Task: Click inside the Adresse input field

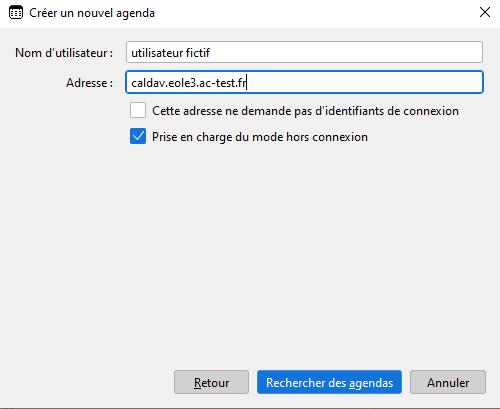Action: (x=304, y=82)
